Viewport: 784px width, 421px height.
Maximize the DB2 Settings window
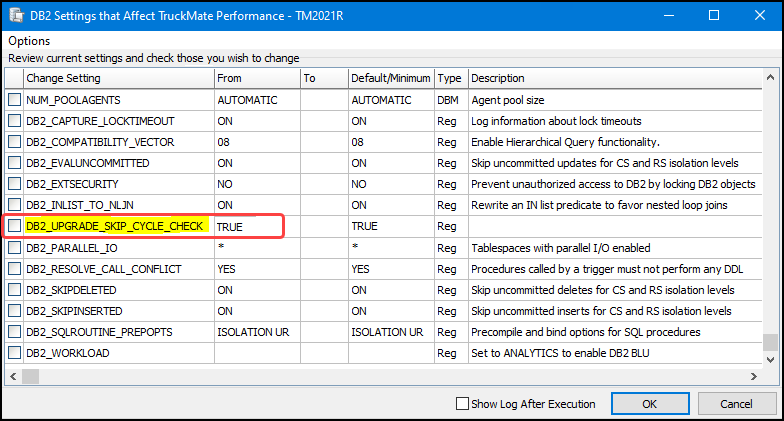click(713, 16)
